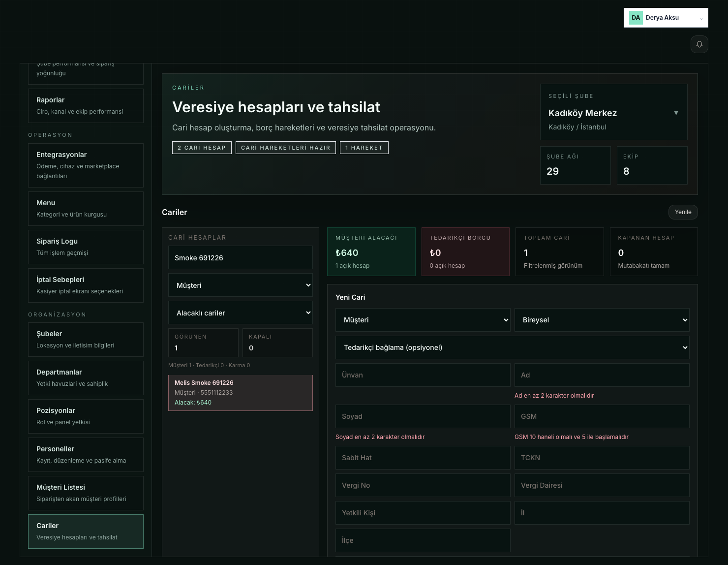Click the TCKN input field
Viewport: 728px width, 565px height.
click(602, 458)
